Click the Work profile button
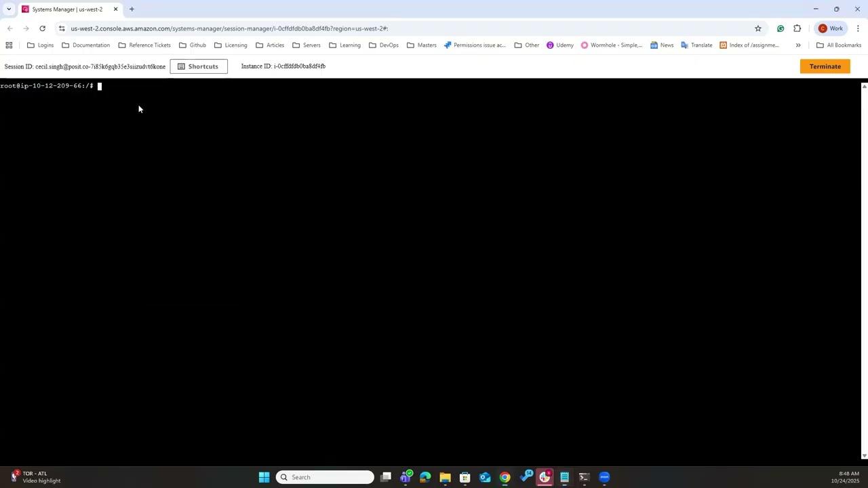This screenshot has width=868, height=488. click(832, 28)
